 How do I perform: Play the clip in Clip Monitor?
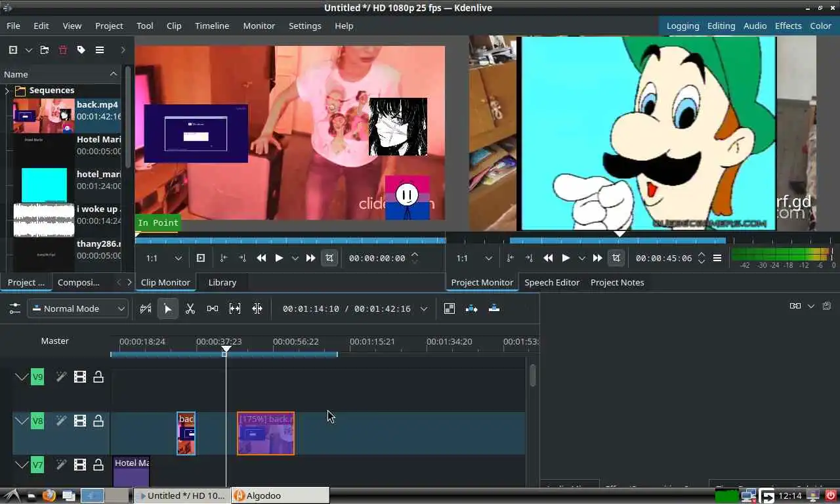tap(279, 258)
